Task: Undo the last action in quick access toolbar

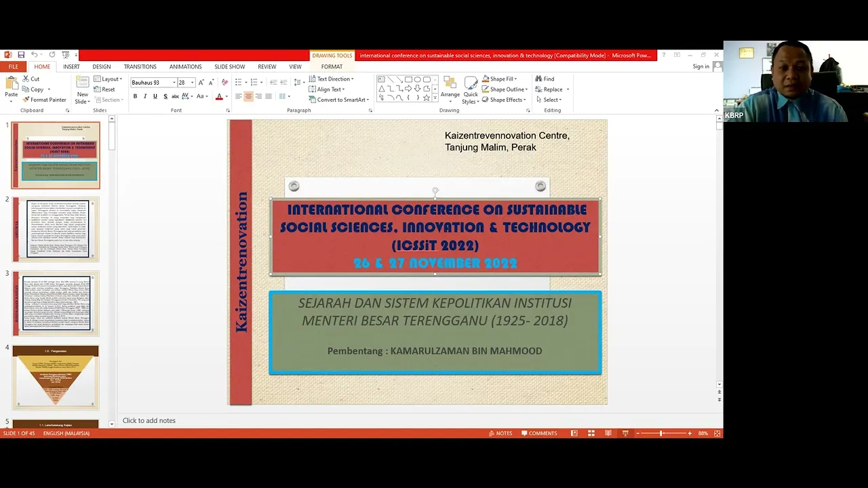Action: pyautogui.click(x=34, y=55)
